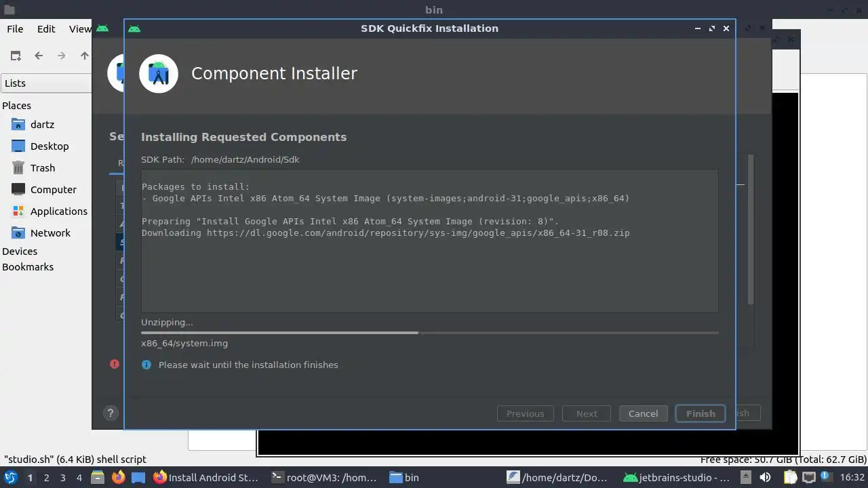The image size is (868, 488).
Task: Click the red error icon in the background dialog
Action: coord(115,364)
